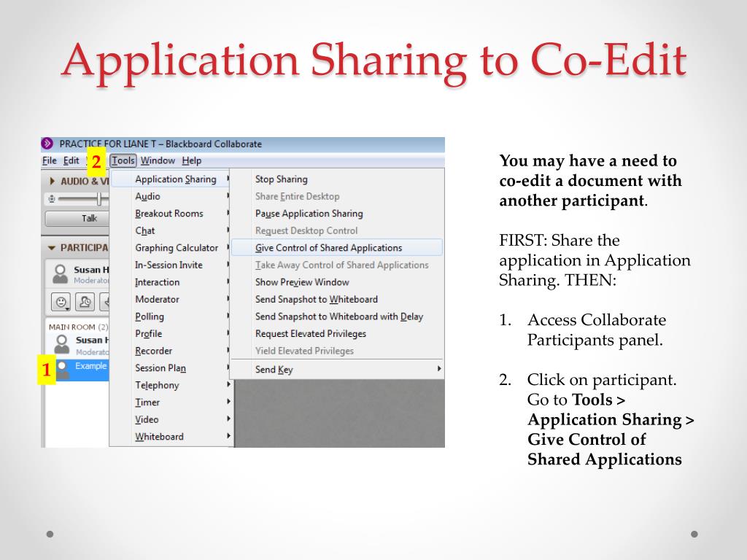Viewport: 747px width, 560px height.
Task: Expand the Send Key submenu arrow
Action: pos(438,368)
